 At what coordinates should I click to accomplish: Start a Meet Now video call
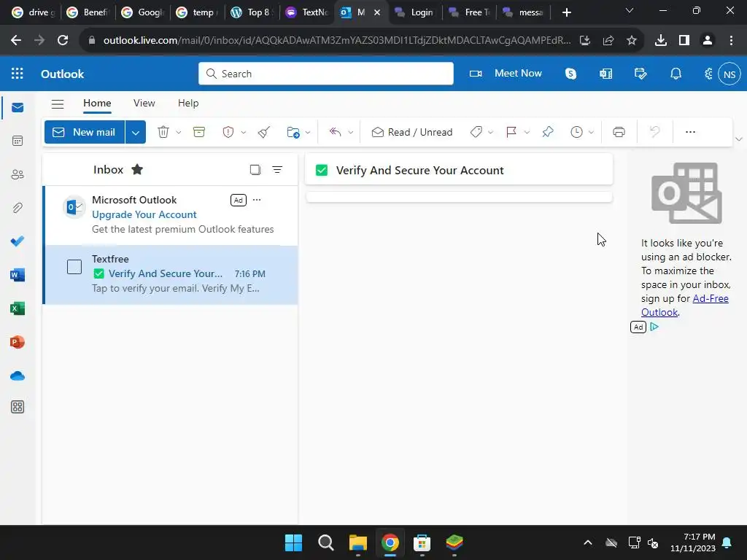506,74
